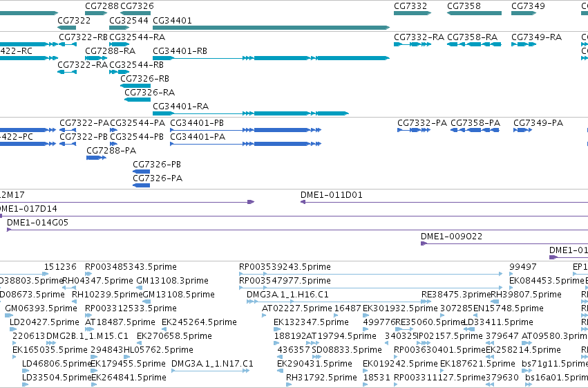Click EST RP003539243.5prime label
The width and height of the screenshot is (588, 388).
click(x=285, y=266)
